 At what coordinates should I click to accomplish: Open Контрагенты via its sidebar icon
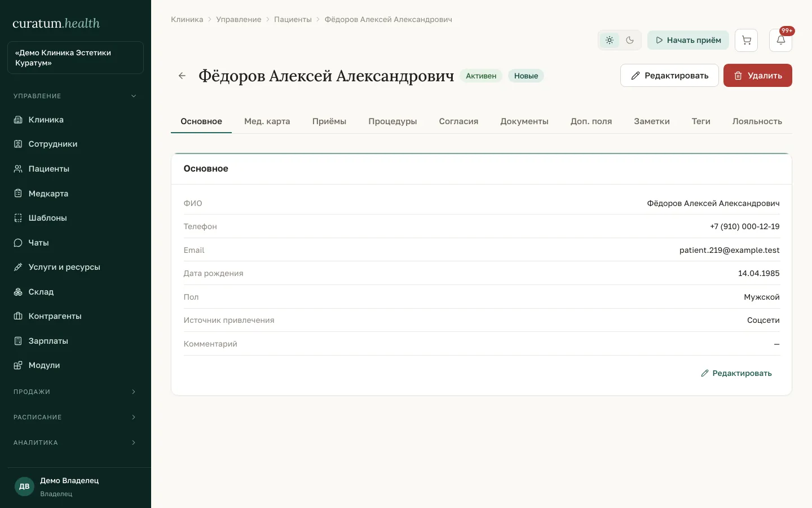tap(18, 316)
